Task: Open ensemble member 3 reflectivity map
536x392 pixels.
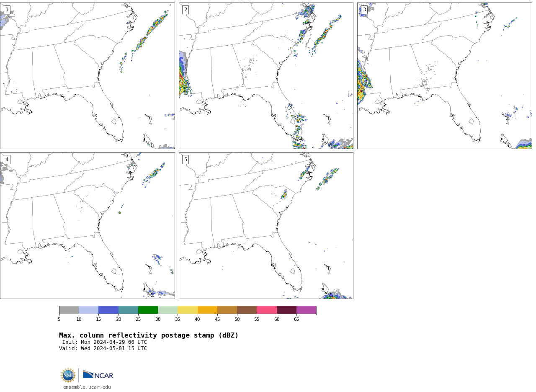Action: (x=445, y=76)
